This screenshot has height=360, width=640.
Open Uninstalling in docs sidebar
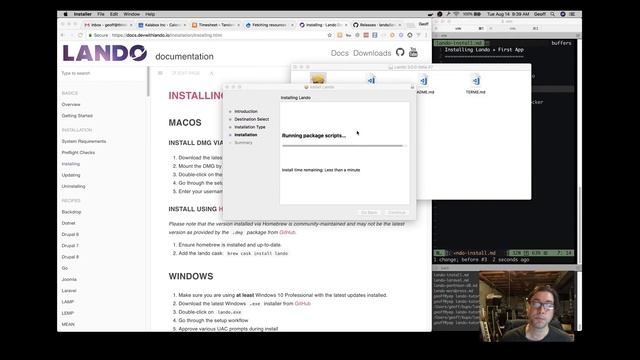click(x=73, y=187)
